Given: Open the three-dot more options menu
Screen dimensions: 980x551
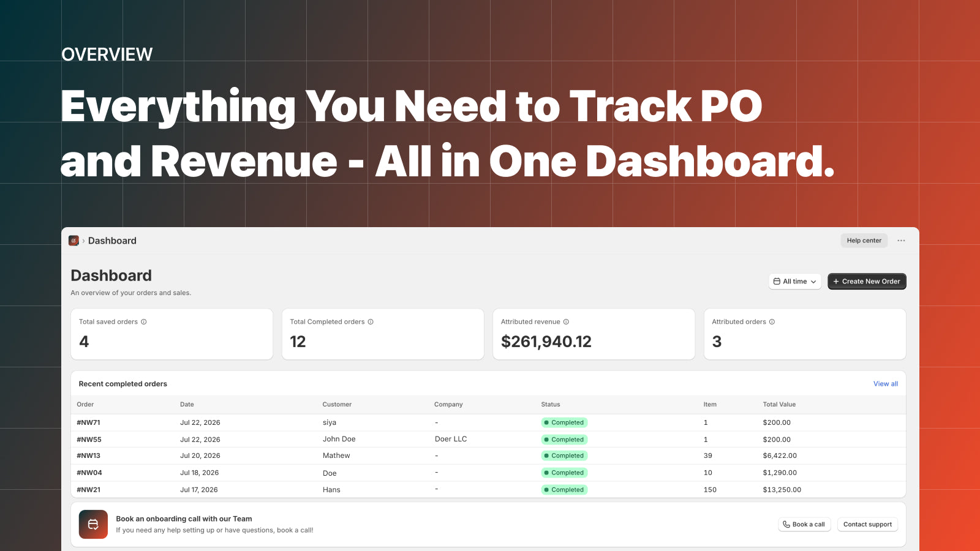Looking at the screenshot, I should click(x=901, y=241).
